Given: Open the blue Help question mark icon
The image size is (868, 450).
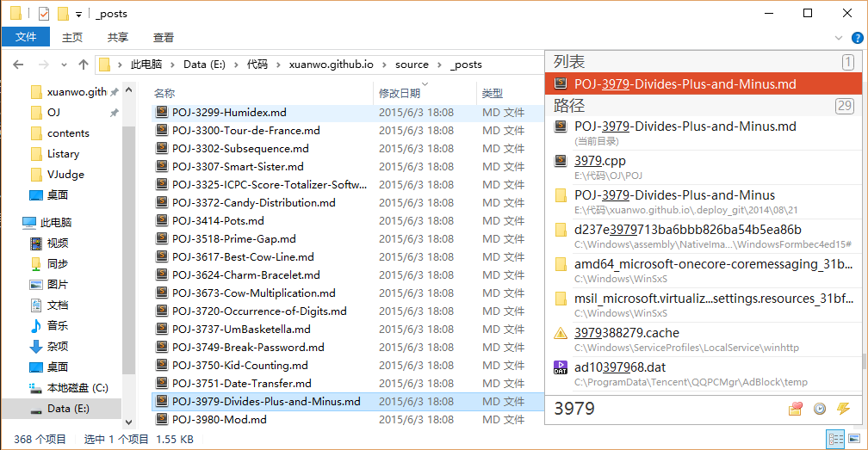Looking at the screenshot, I should [857, 38].
